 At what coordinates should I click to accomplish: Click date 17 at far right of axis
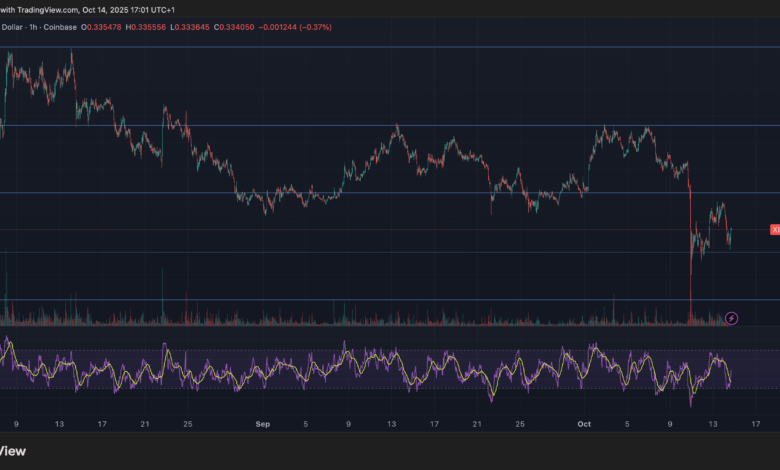(x=754, y=424)
